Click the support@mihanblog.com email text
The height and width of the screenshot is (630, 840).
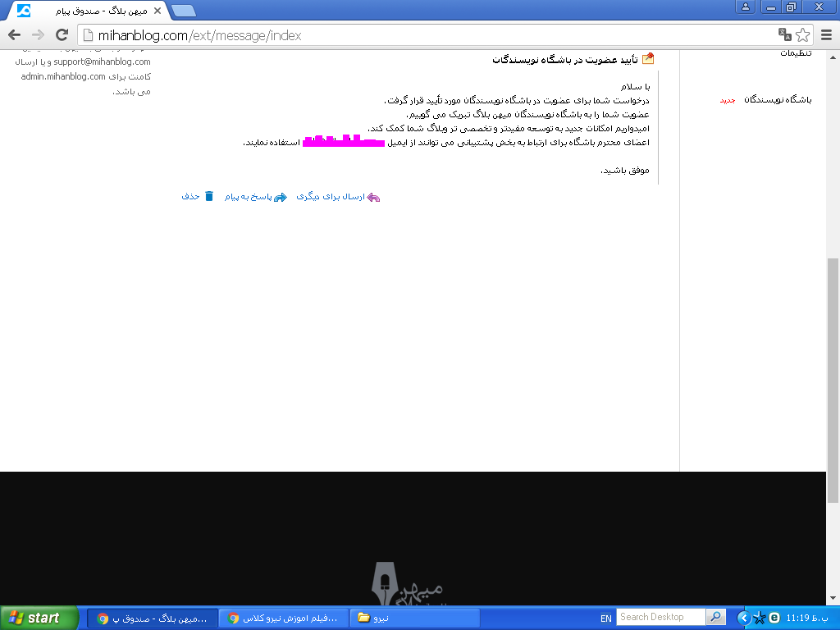click(x=102, y=62)
